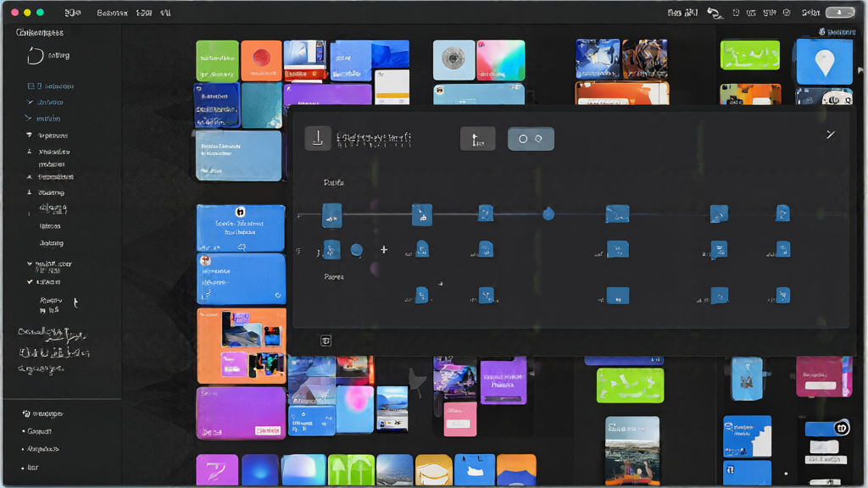Image resolution: width=868 pixels, height=488 pixels.
Task: Select the rightmost blue file icon on the dialog track
Action: click(782, 213)
